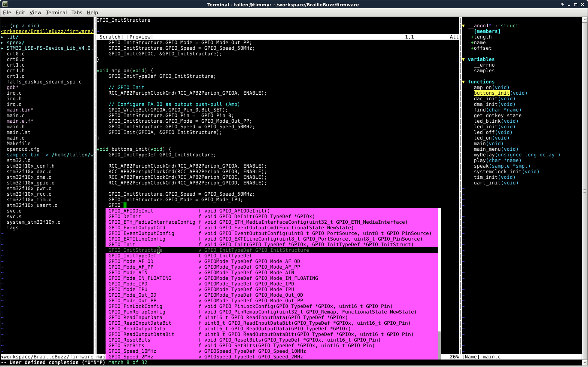
Task: Select the +length struct member
Action: tap(481, 37)
